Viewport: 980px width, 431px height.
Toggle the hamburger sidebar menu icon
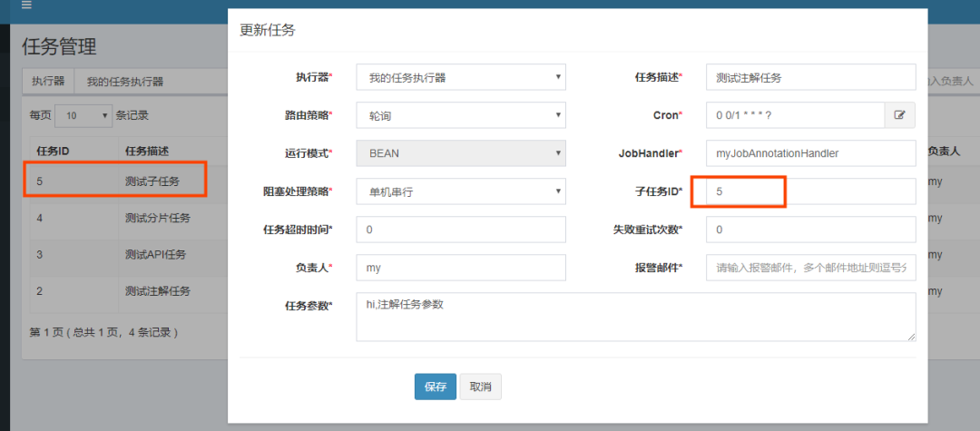[x=26, y=5]
